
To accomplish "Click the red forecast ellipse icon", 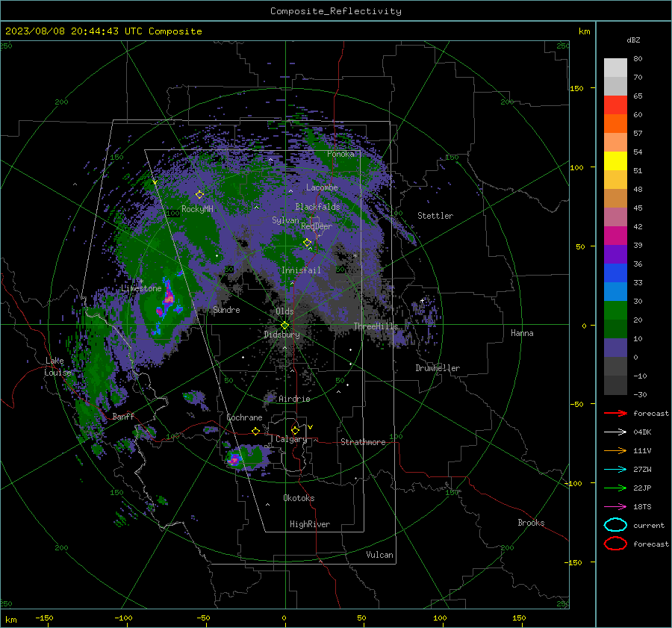I will (x=615, y=544).
